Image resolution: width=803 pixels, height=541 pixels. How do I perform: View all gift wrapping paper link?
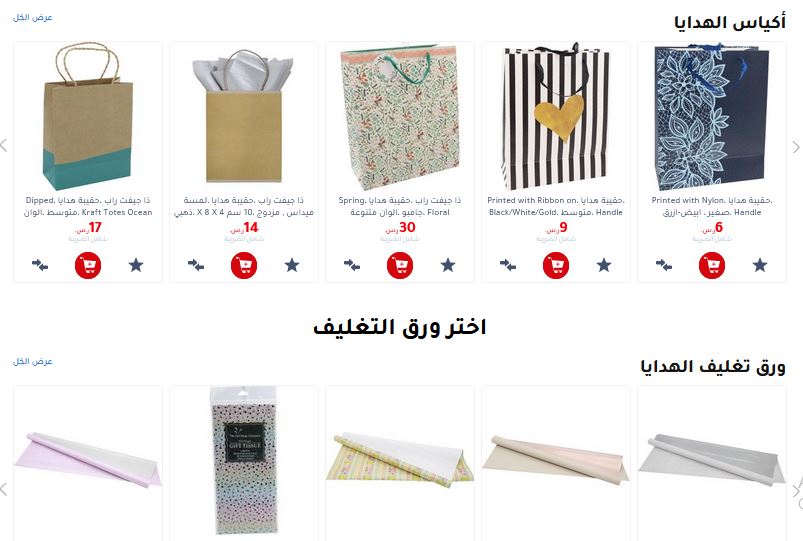(x=33, y=362)
